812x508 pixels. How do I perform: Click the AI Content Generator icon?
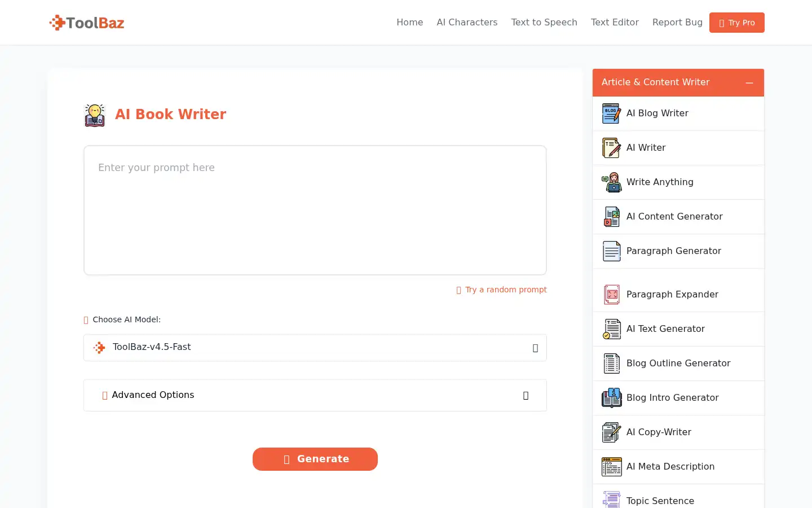[611, 217]
